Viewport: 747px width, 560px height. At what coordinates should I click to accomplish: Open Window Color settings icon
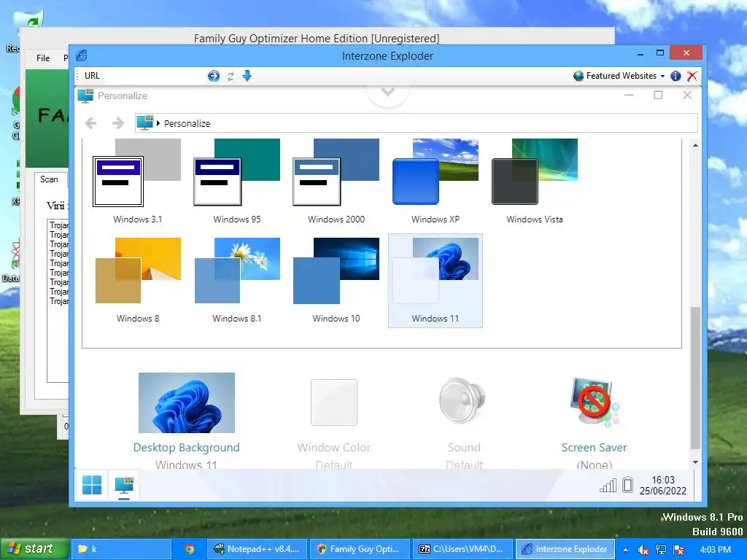point(334,402)
